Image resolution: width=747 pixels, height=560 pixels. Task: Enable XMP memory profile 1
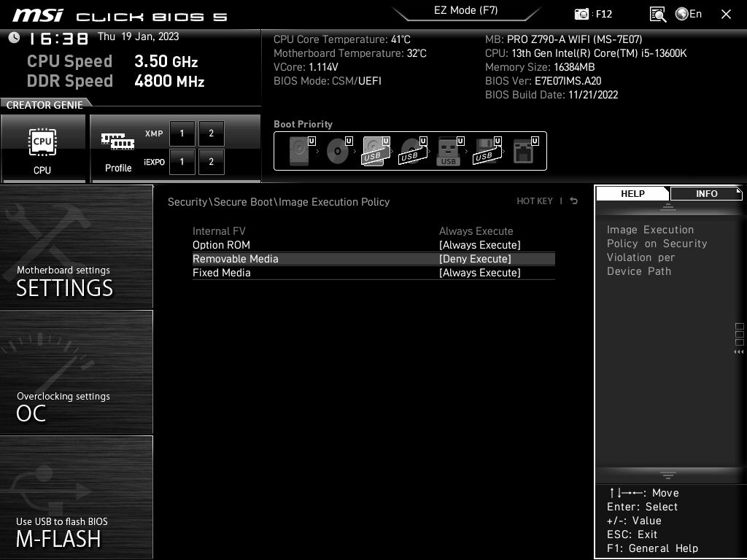pos(182,133)
